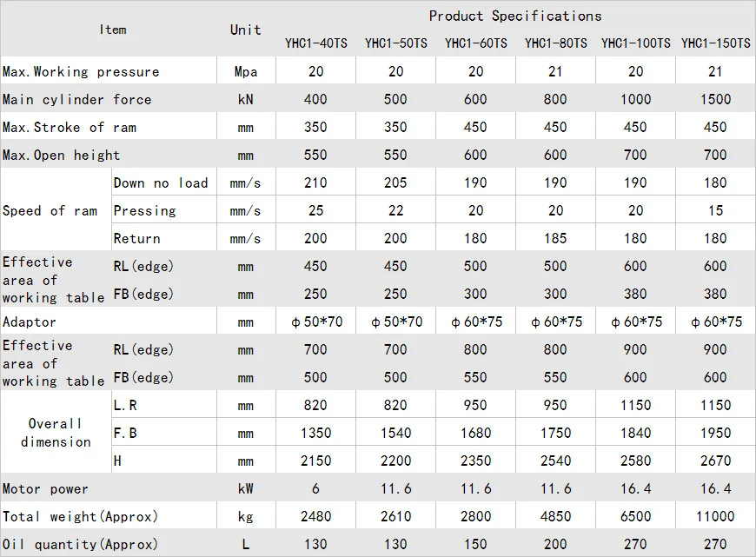The image size is (756, 557).
Task: Click the Product Specifications header
Action: [x=514, y=16]
